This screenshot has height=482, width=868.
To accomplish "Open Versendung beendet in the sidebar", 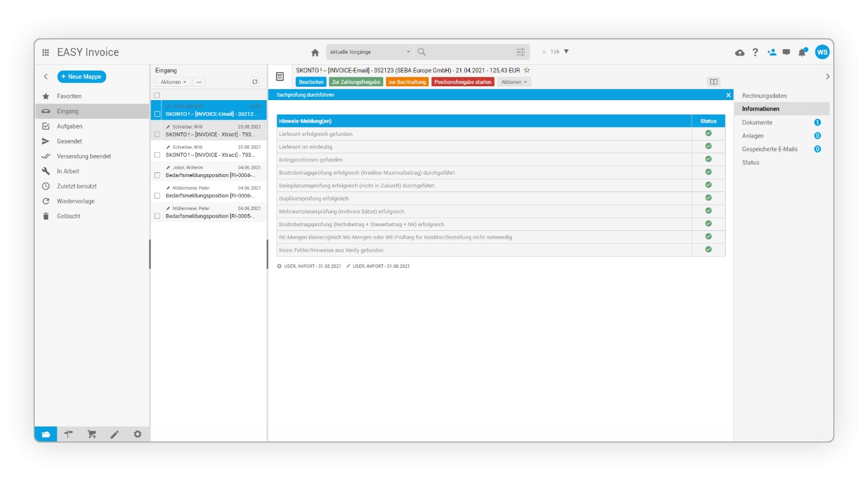I will pyautogui.click(x=93, y=156).
